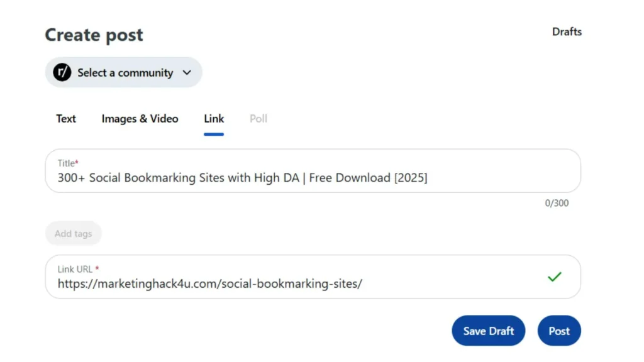
Task: Submit the post with the Post button
Action: click(558, 330)
